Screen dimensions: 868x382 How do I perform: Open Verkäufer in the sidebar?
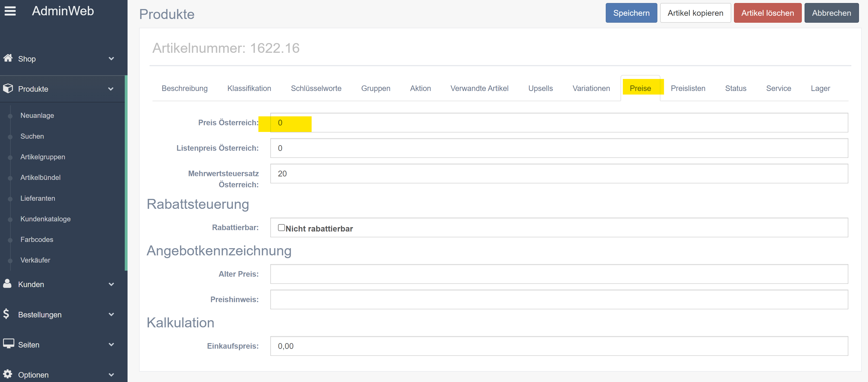pyautogui.click(x=35, y=260)
